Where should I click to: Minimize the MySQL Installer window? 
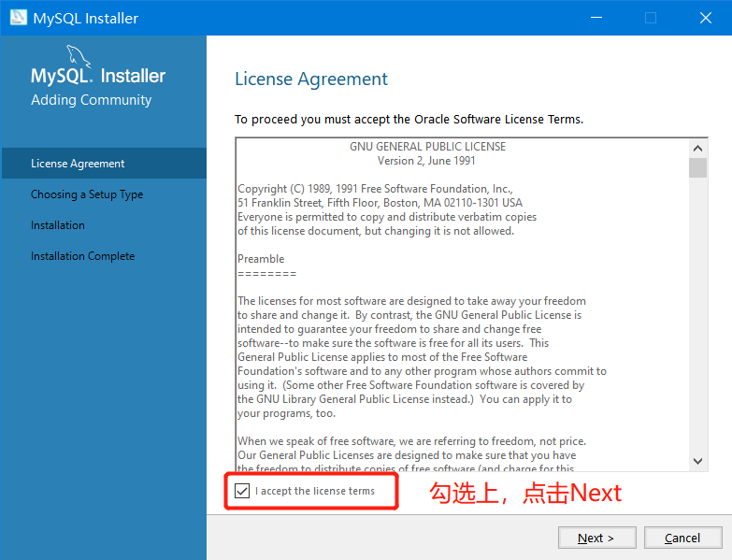coord(596,18)
